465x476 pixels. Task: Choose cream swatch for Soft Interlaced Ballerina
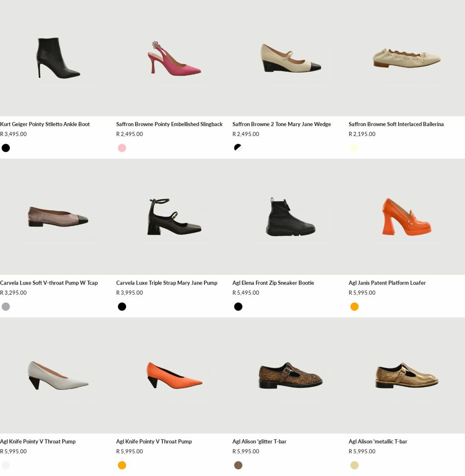(x=355, y=148)
